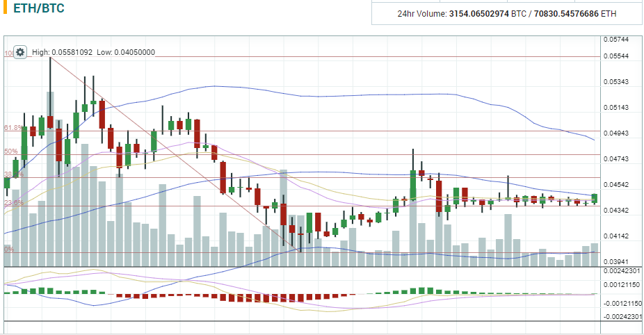
Task: Click the top of the highest candle wick
Action: tap(50, 58)
